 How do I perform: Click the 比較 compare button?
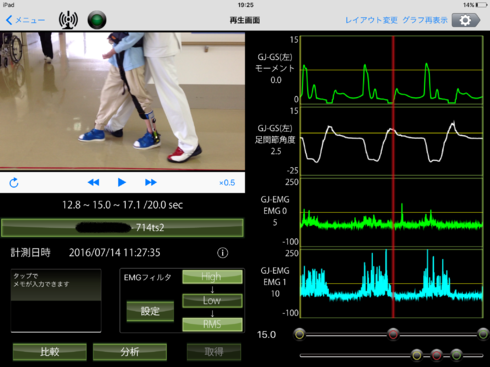(50, 352)
